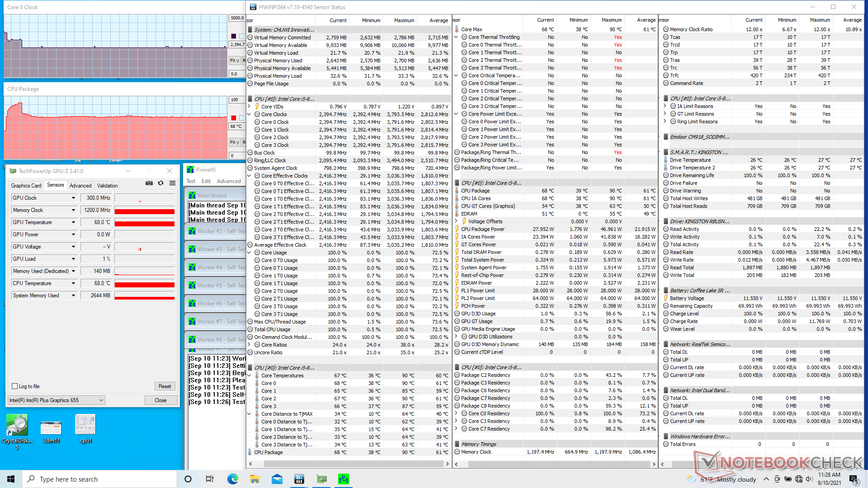Viewport: 868px width, 488px height.
Task: Click Prime95 Worker #8 window icon
Action: pos(192,339)
